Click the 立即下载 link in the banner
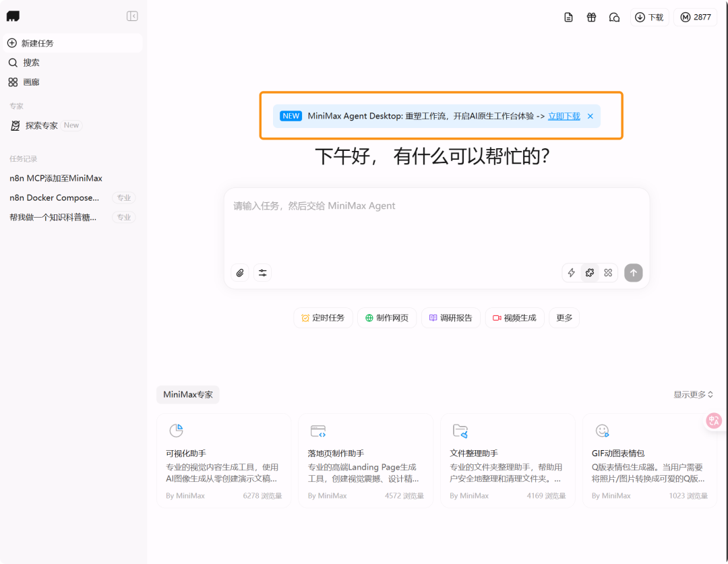This screenshot has height=564, width=728. (x=564, y=116)
